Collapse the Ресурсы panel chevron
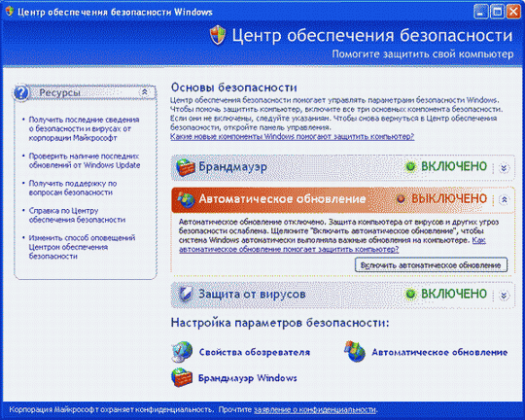This screenshot has height=420, width=525. click(x=145, y=92)
